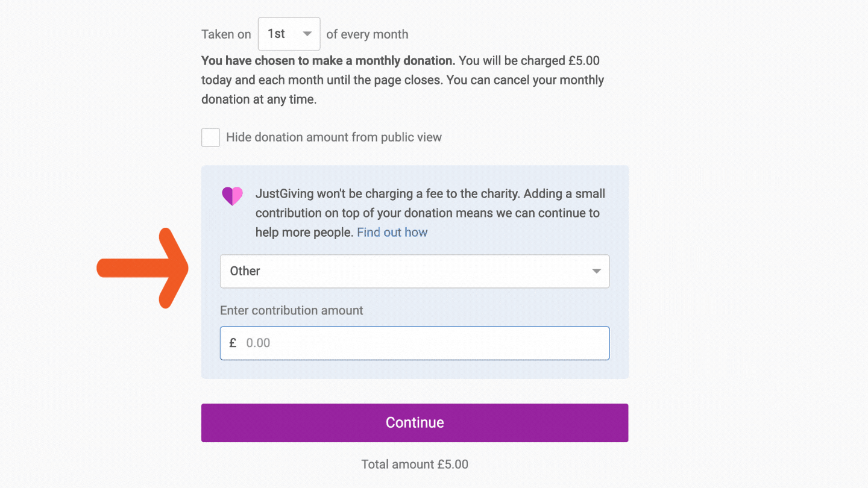Tick the Hide donation amount checkbox
Viewport: 868px width, 488px height.
[x=210, y=137]
